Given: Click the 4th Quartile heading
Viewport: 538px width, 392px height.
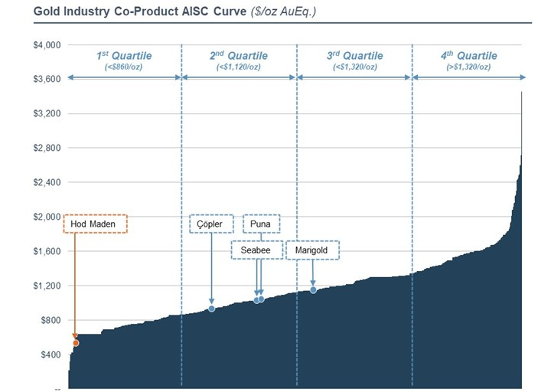Looking at the screenshot, I should (468, 56).
